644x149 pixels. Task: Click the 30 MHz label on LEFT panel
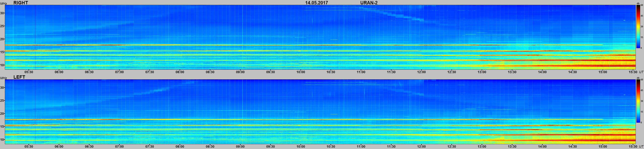tap(2, 87)
